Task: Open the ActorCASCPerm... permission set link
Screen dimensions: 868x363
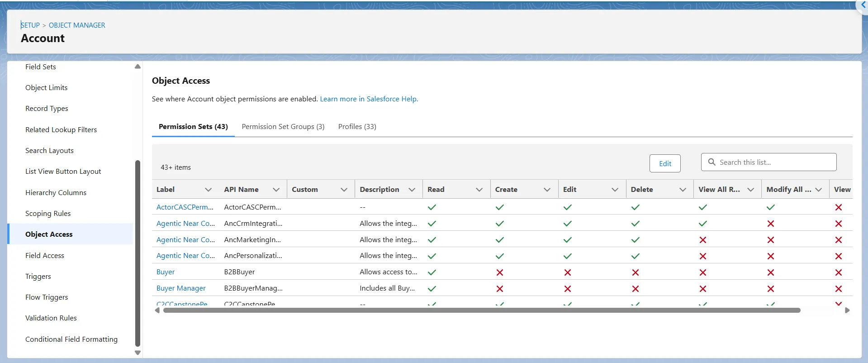Action: point(185,207)
